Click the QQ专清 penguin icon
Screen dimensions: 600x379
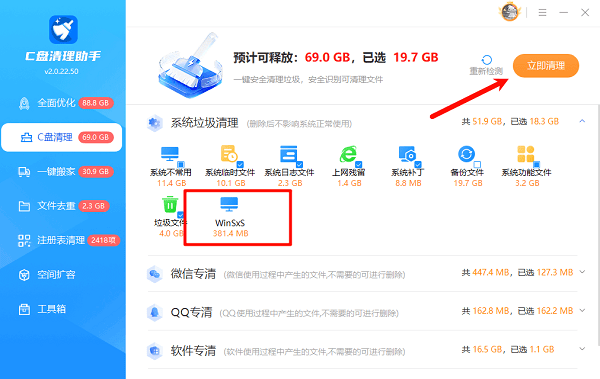155,312
